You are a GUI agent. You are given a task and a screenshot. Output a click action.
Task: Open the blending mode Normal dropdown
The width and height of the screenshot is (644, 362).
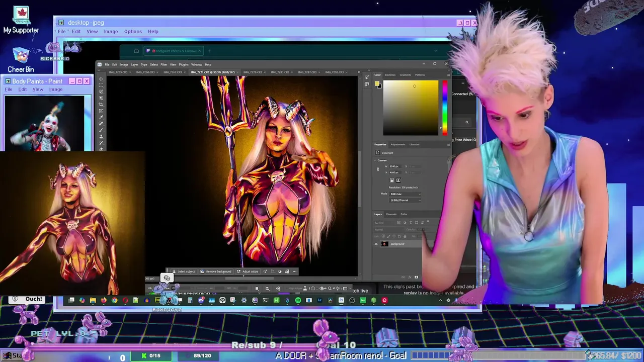pos(388,230)
